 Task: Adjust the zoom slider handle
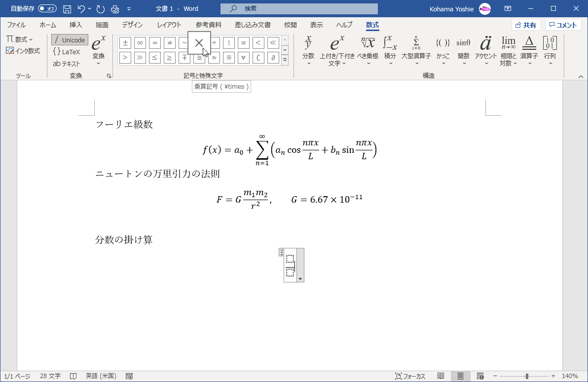[527, 376]
